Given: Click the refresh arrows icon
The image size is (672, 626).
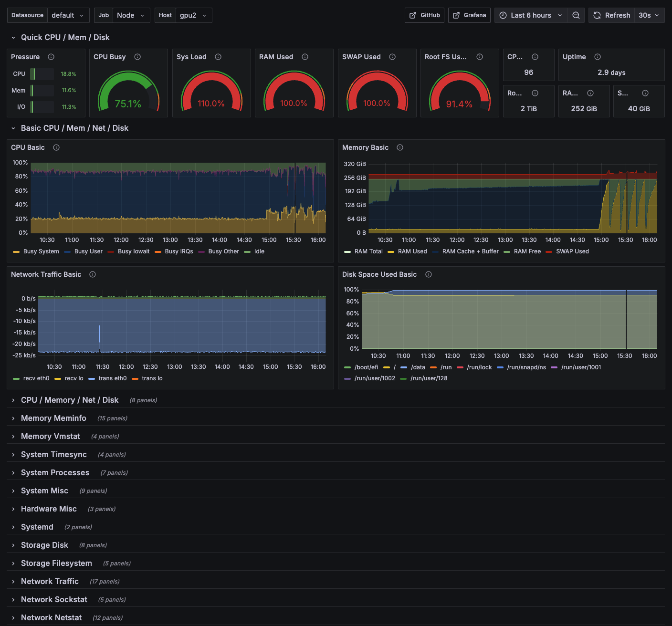Looking at the screenshot, I should [597, 15].
